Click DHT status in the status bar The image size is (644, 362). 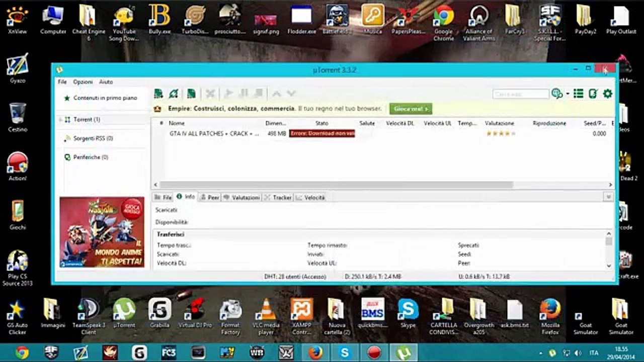295,277
